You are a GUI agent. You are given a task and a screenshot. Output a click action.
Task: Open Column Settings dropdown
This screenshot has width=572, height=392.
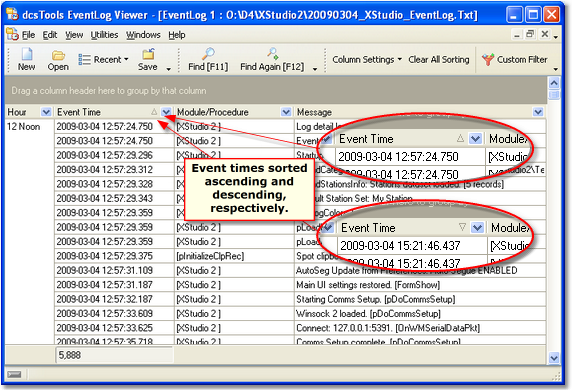[x=367, y=59]
